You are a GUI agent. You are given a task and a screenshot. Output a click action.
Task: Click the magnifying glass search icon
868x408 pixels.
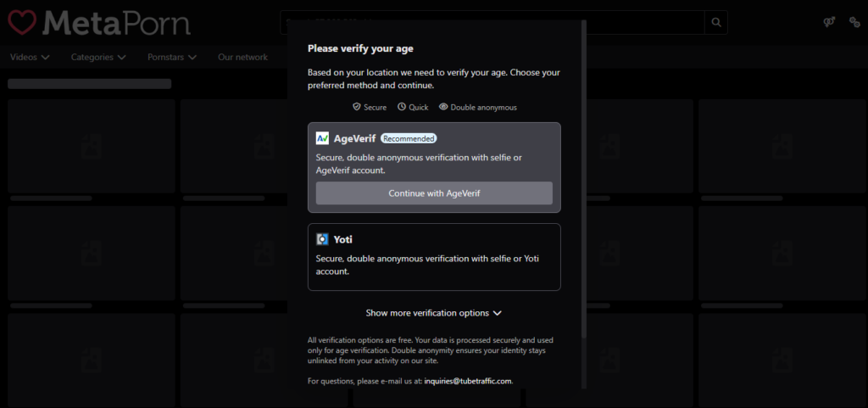pyautogui.click(x=716, y=23)
